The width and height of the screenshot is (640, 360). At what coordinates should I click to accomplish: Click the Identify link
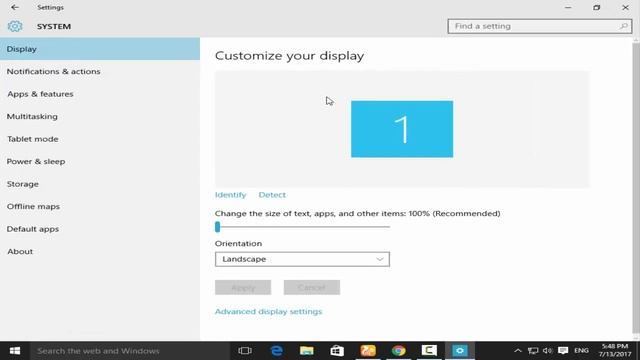(x=231, y=195)
